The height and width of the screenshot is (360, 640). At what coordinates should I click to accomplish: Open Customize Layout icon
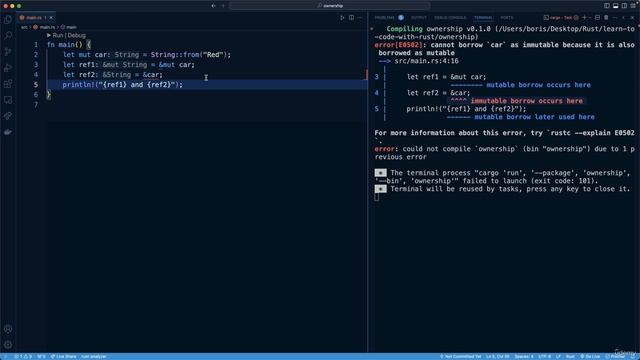[633, 6]
